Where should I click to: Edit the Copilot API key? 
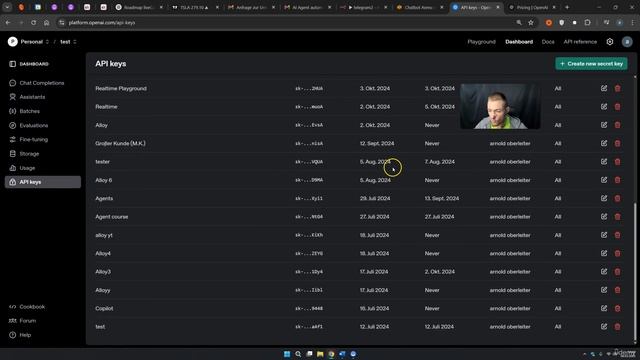click(604, 308)
